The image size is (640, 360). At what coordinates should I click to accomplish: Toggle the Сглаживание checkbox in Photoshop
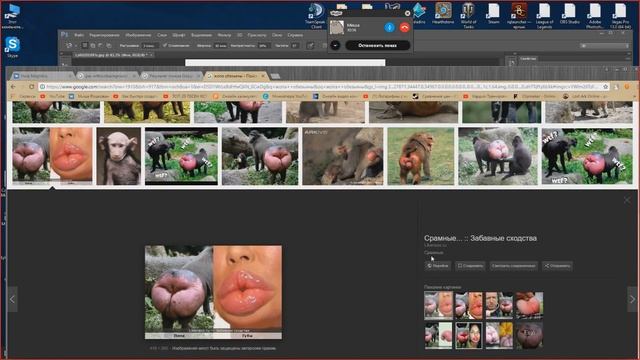(x=176, y=45)
